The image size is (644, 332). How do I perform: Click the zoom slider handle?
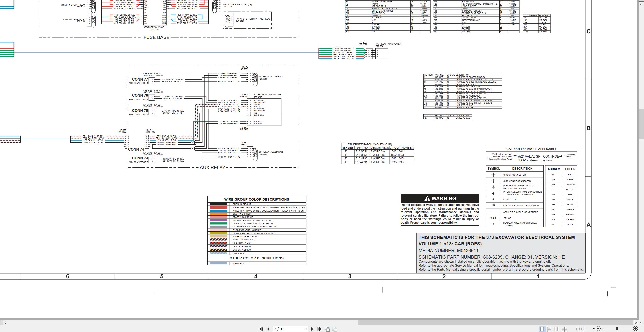pyautogui.click(x=617, y=329)
